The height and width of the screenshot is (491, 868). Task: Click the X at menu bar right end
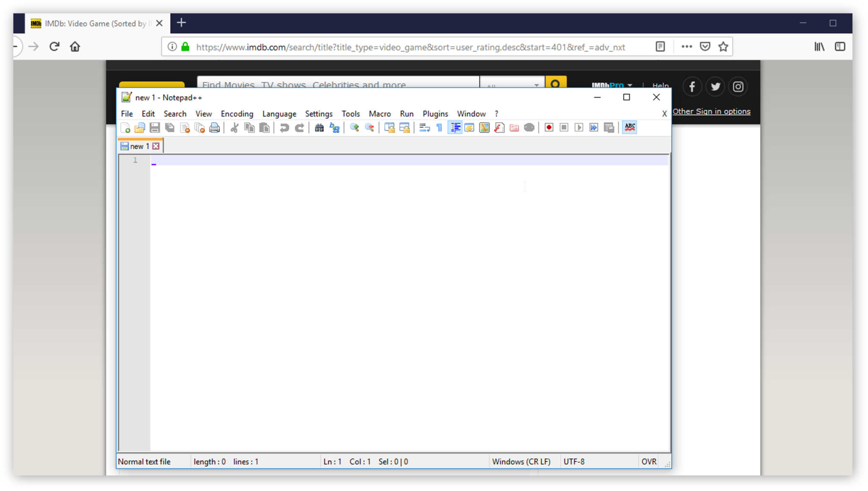(664, 114)
